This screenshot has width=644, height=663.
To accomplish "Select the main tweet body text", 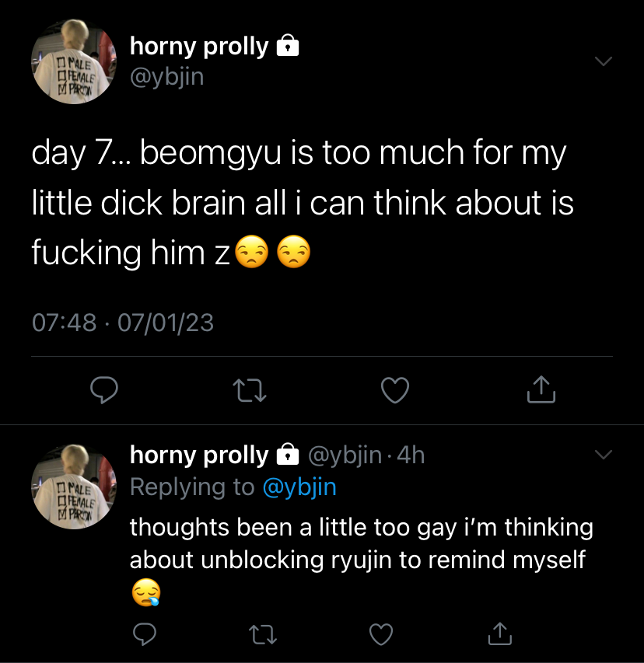I will [303, 203].
